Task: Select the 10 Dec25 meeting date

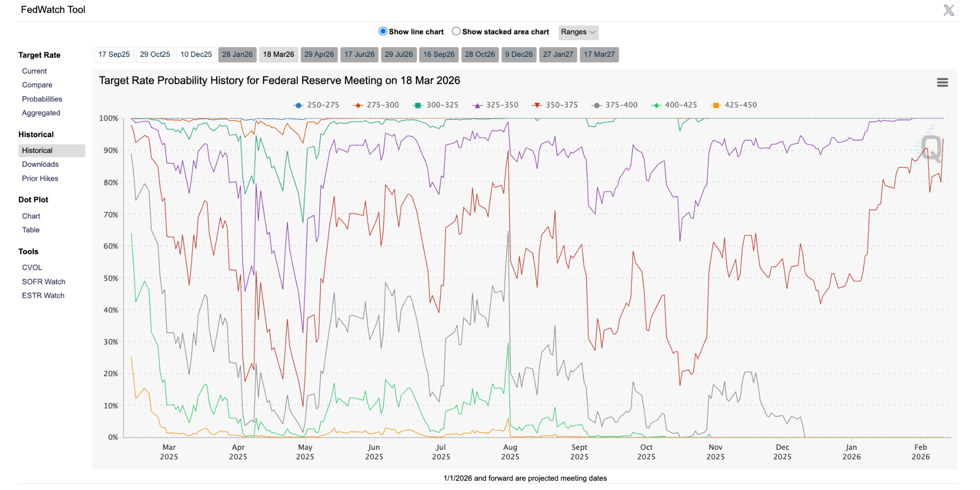Action: [196, 54]
